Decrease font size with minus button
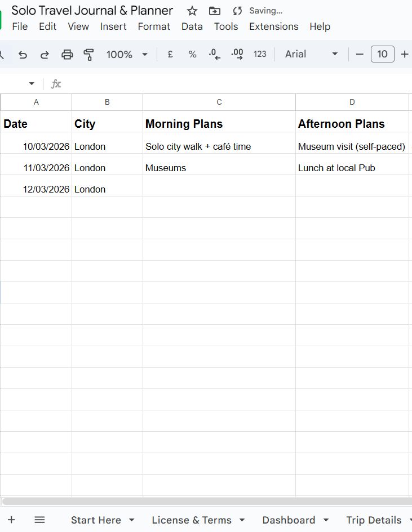 tap(360, 54)
